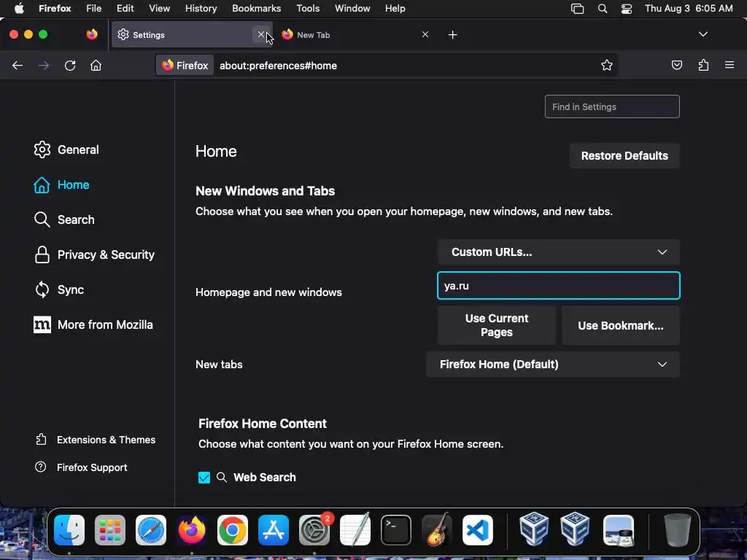Click the homepage URL field containing ya.ru
The image size is (747, 560).
click(558, 286)
